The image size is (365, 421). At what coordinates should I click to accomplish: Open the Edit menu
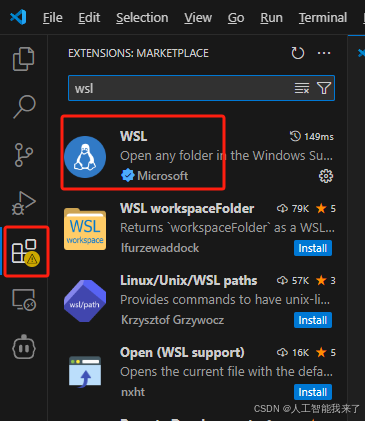(x=89, y=17)
